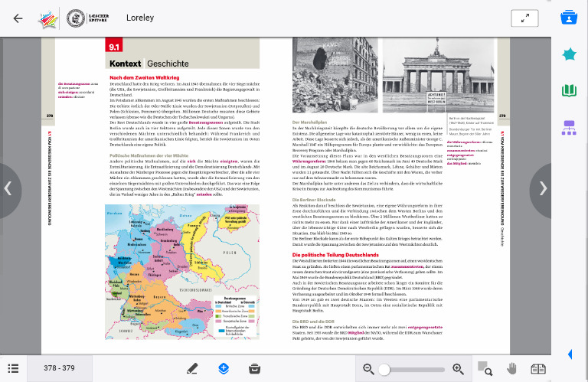The width and height of the screenshot is (588, 382).
Task: Open the purple concept map diagram icon
Action: 569,128
